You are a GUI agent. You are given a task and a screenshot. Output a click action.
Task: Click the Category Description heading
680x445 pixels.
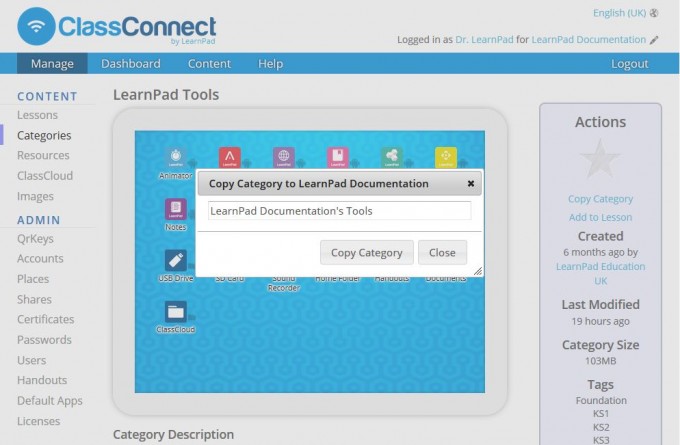click(x=173, y=434)
